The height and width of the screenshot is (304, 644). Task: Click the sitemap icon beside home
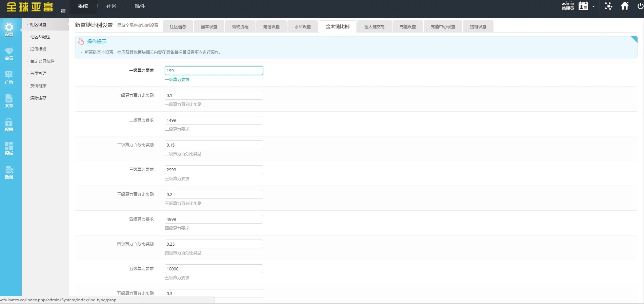pos(608,6)
